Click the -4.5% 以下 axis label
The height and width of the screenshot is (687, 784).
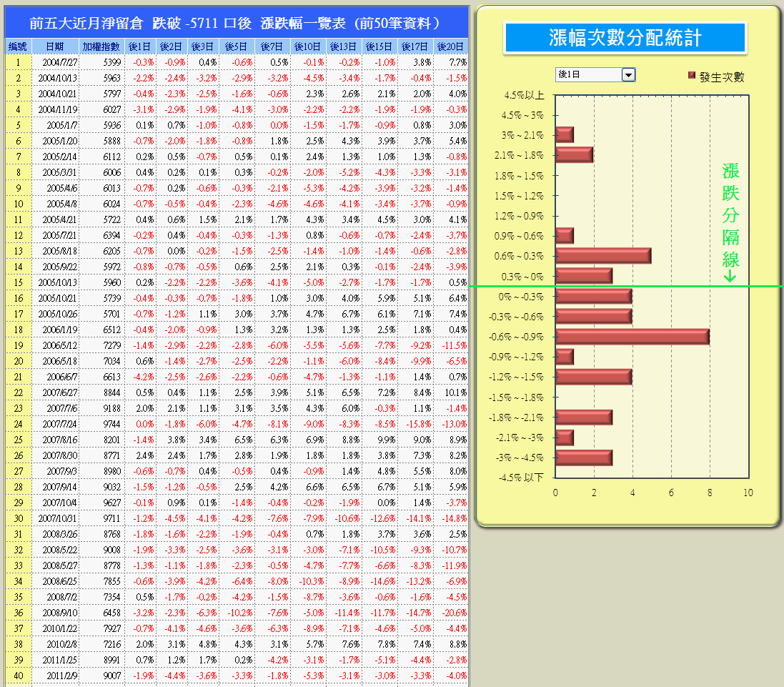521,478
